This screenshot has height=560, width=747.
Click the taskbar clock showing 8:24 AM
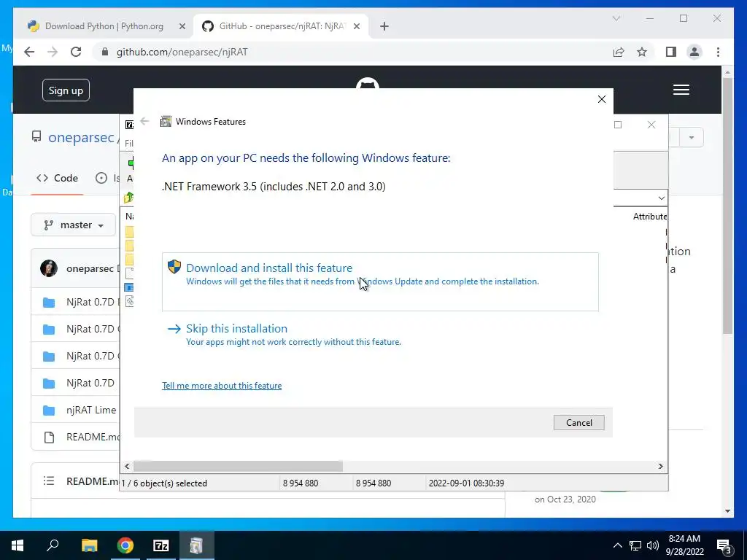[684, 545]
